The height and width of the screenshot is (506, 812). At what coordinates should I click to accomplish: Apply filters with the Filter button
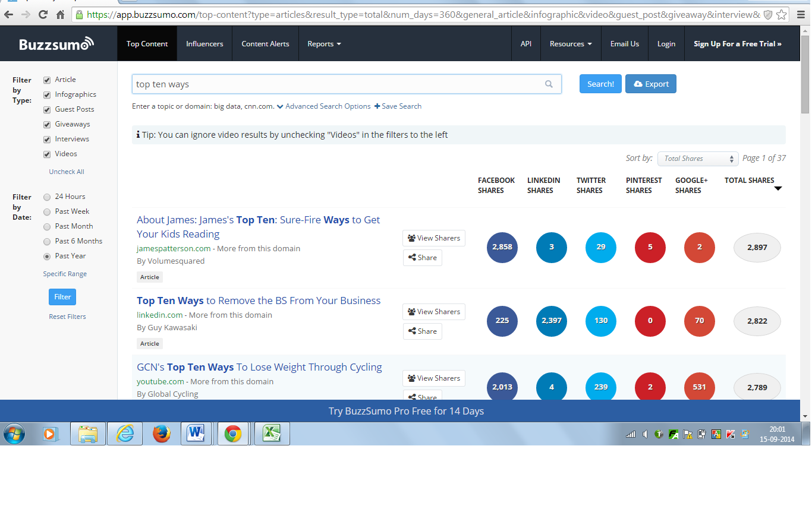click(62, 297)
